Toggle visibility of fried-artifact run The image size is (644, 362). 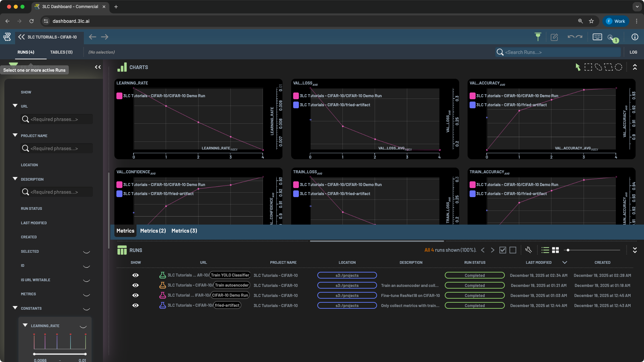point(136,305)
